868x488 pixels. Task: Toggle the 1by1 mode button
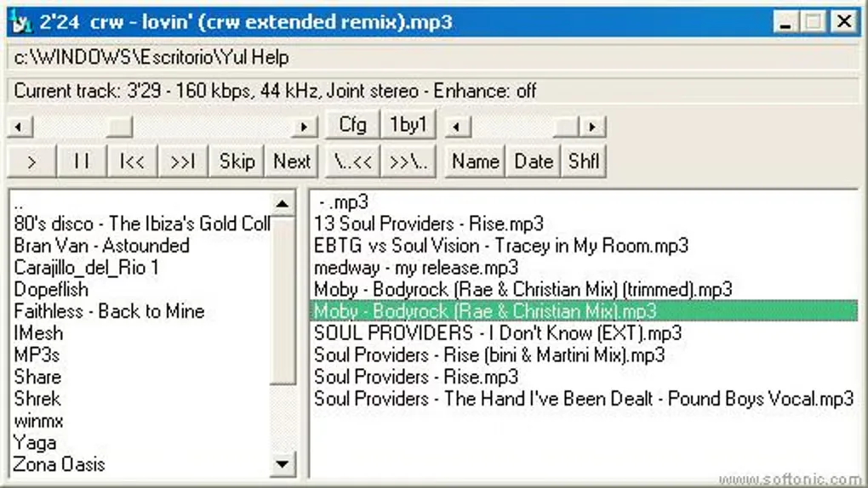(x=408, y=124)
